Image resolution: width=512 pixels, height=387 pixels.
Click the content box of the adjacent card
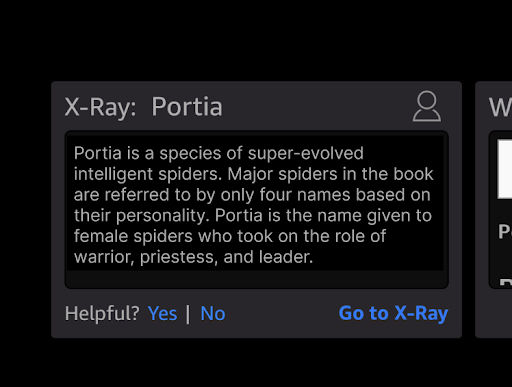[500, 209]
